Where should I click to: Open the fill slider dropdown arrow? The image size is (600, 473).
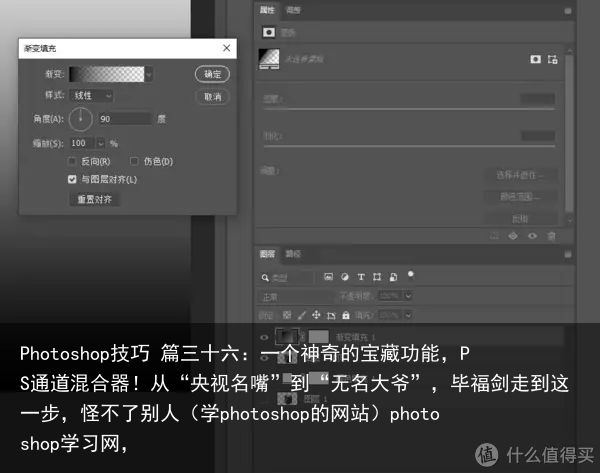[x=408, y=315]
